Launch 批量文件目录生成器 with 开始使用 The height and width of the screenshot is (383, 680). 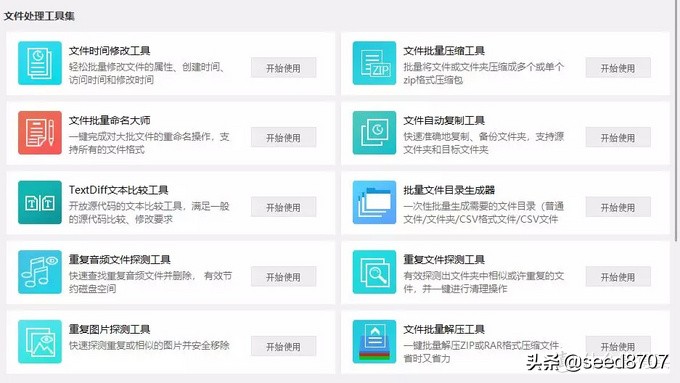tap(618, 207)
